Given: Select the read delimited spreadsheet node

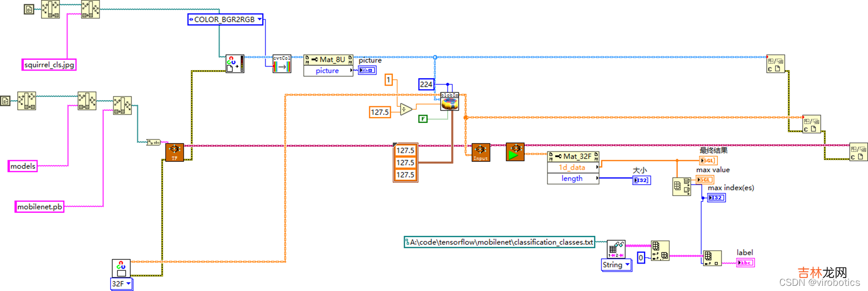Looking at the screenshot, I should pyautogui.click(x=616, y=249).
